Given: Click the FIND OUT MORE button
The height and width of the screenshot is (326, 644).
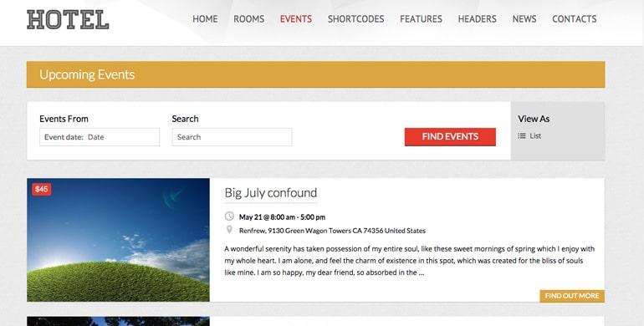Looking at the screenshot, I should pos(572,296).
